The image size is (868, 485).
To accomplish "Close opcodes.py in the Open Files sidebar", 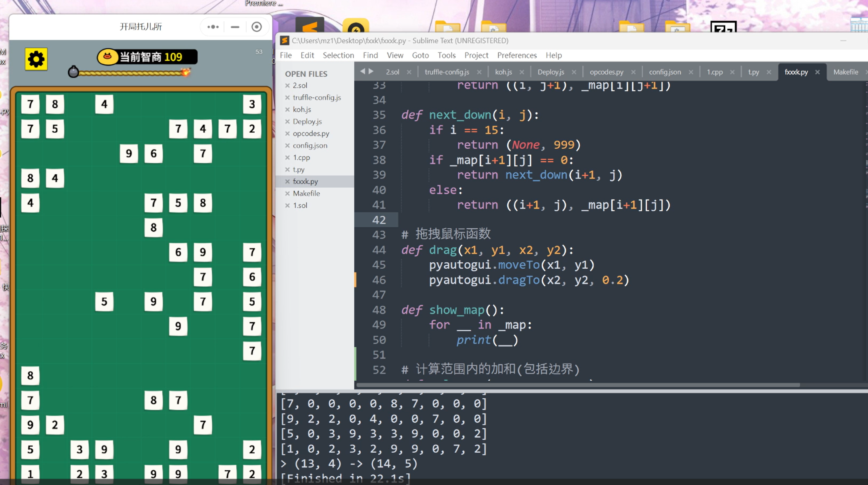I will coord(287,134).
